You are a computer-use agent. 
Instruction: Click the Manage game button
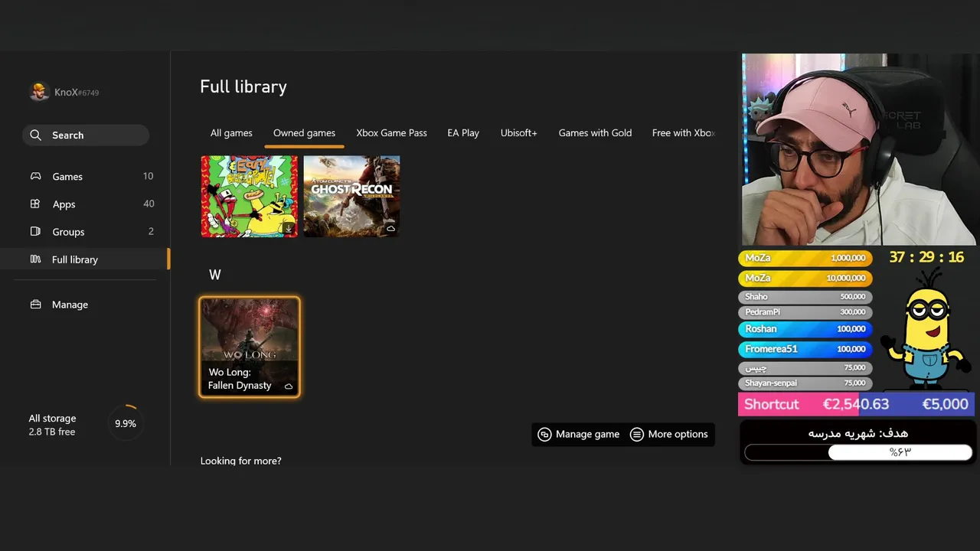[579, 434]
